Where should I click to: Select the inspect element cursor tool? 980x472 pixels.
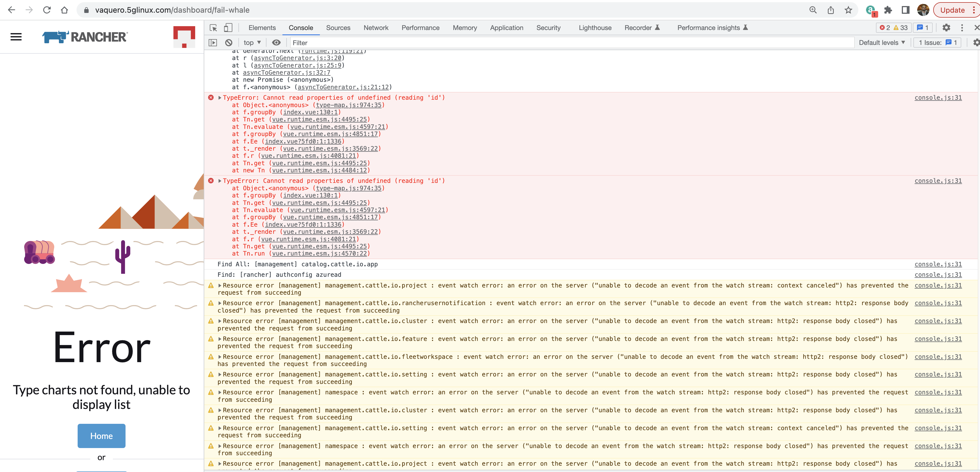213,28
